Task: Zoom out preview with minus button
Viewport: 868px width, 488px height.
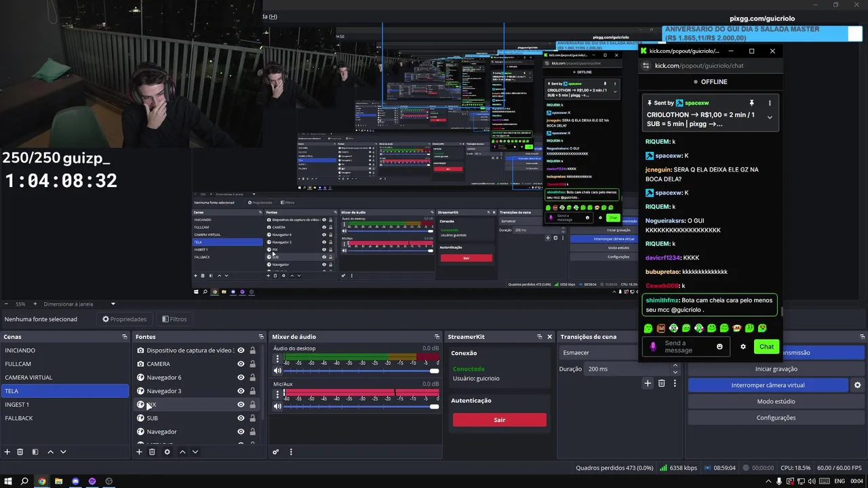Action: coord(7,304)
